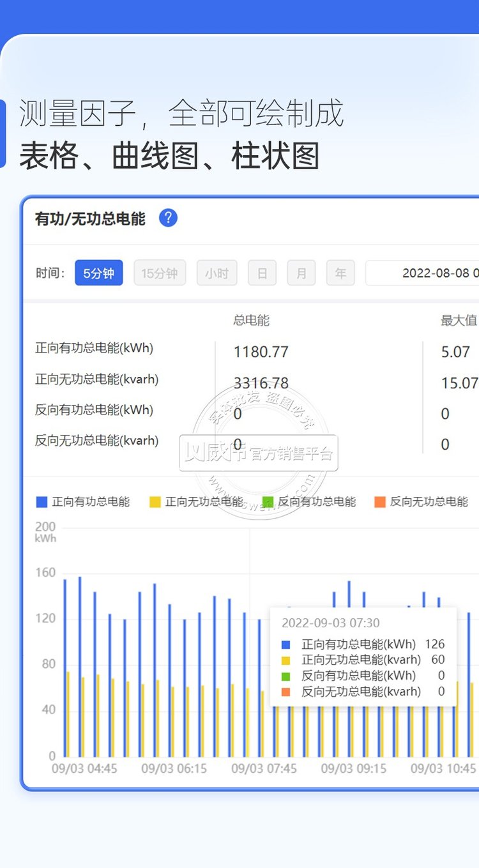Switch to the 15分钟 interval
This screenshot has width=479, height=868.
[x=160, y=273]
